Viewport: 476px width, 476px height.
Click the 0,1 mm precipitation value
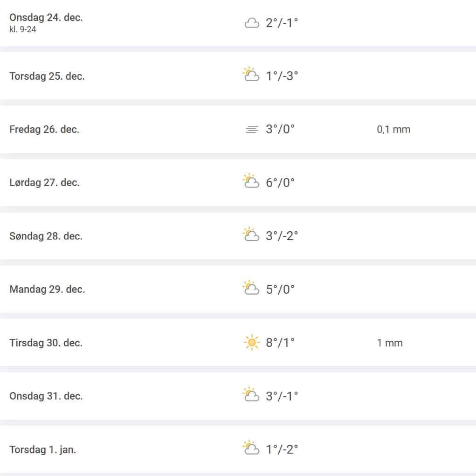(x=393, y=129)
